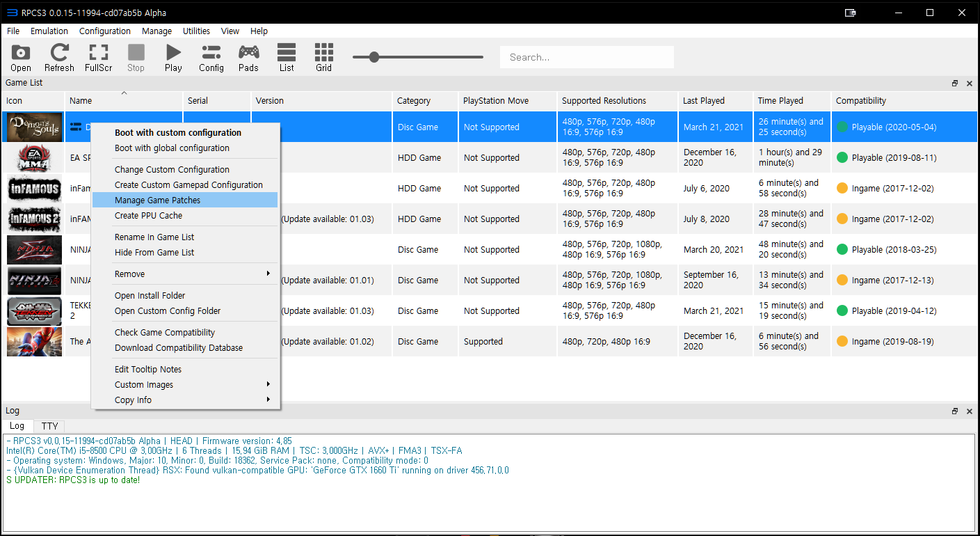Select Manage Game Patches

185,200
